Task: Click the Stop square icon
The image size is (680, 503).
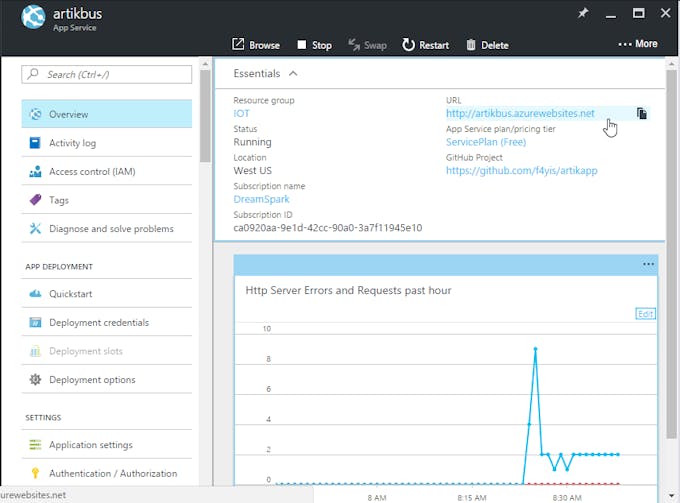Action: point(302,45)
